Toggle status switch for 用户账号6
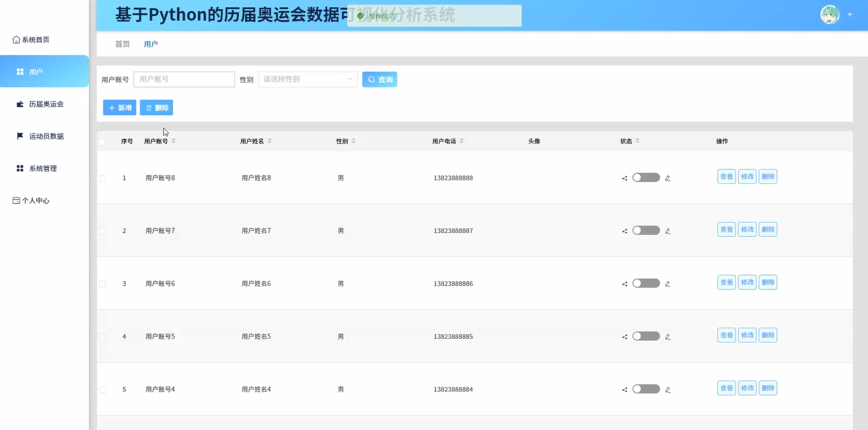The image size is (868, 430). [x=646, y=283]
